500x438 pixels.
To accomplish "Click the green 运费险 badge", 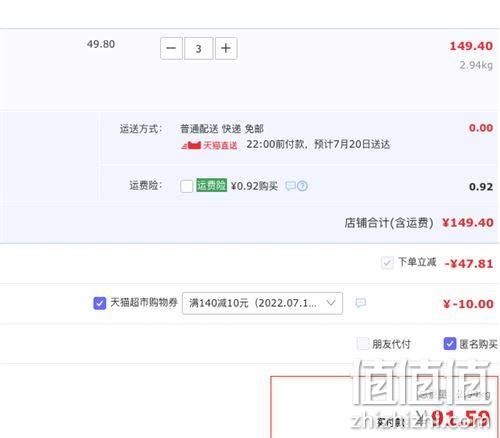I will (x=211, y=185).
